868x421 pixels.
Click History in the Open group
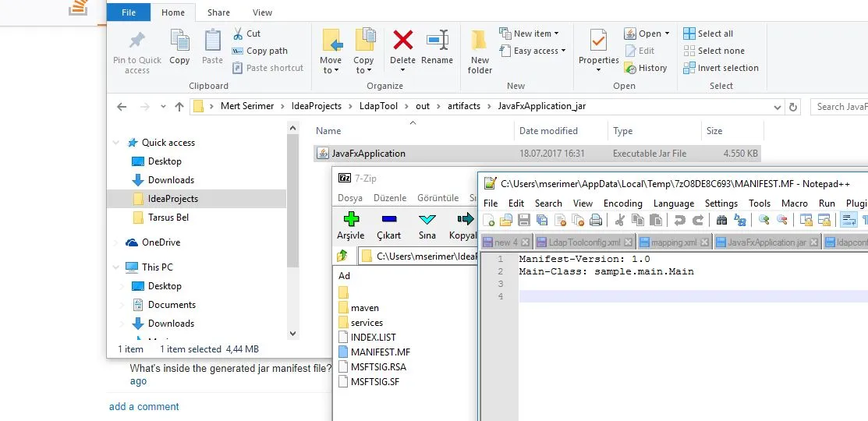click(646, 68)
